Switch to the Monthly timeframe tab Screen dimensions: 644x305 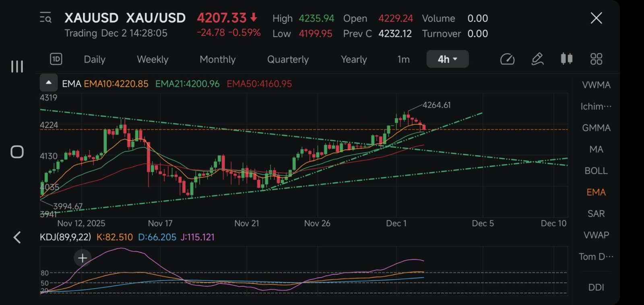click(218, 60)
